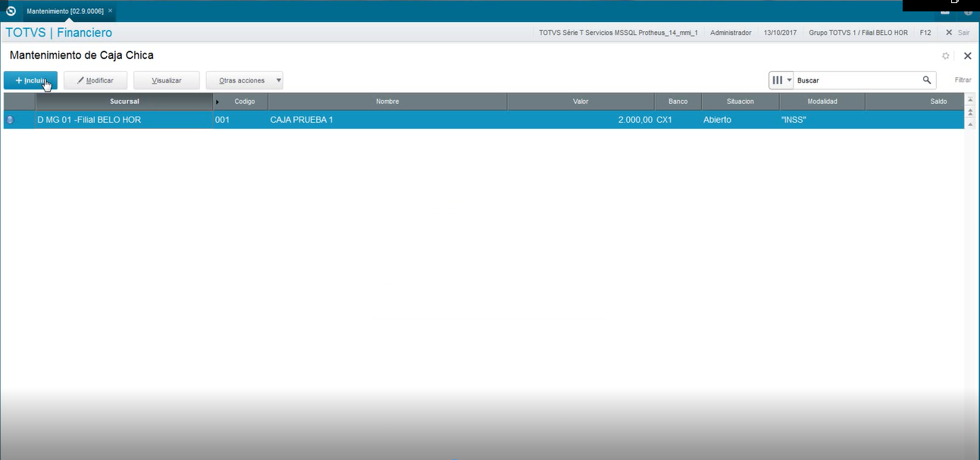Select the 'Abierto' situation cell
The height and width of the screenshot is (460, 980).
[740, 120]
